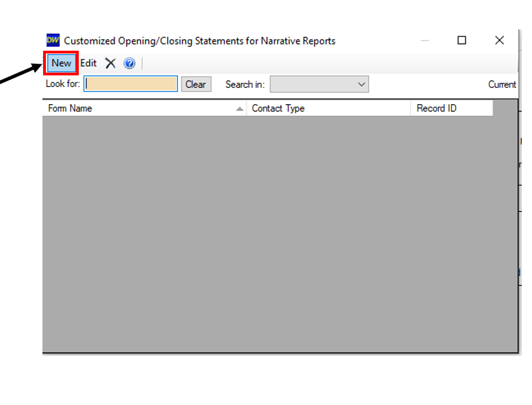Click the New toolbar button
This screenshot has height=405, width=532.
click(62, 63)
